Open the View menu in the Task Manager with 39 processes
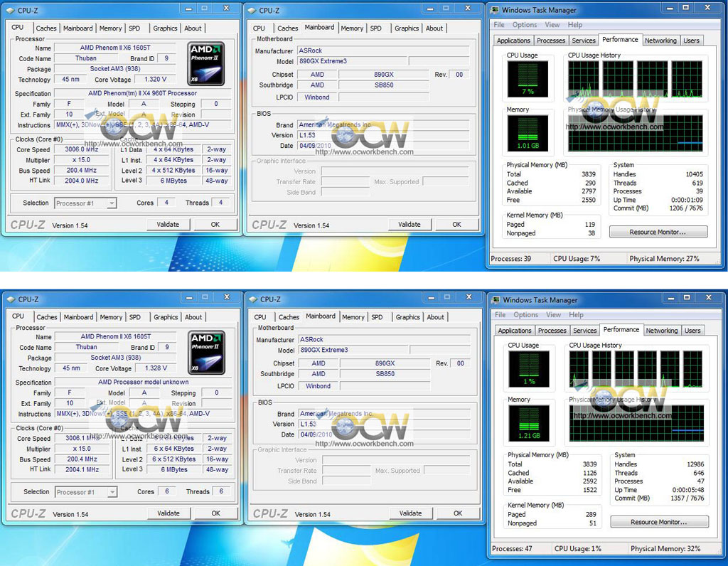Viewport: 728px width, 566px height. (x=552, y=25)
